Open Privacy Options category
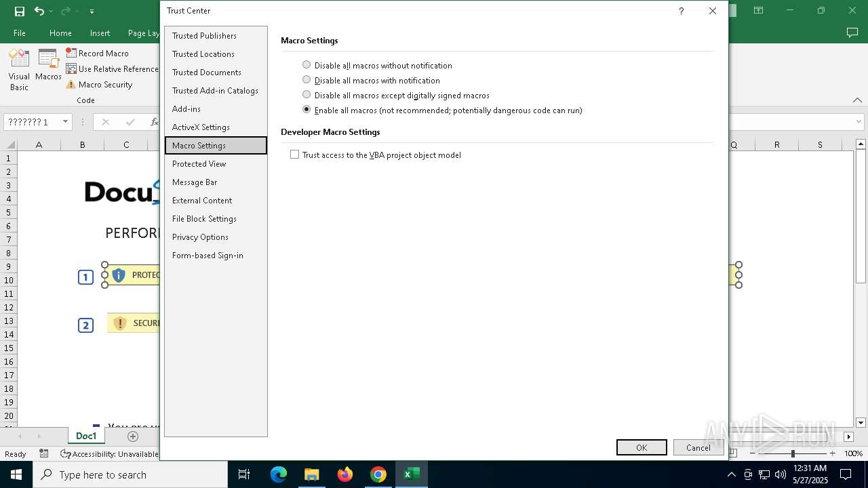The width and height of the screenshot is (868, 488). click(x=216, y=237)
